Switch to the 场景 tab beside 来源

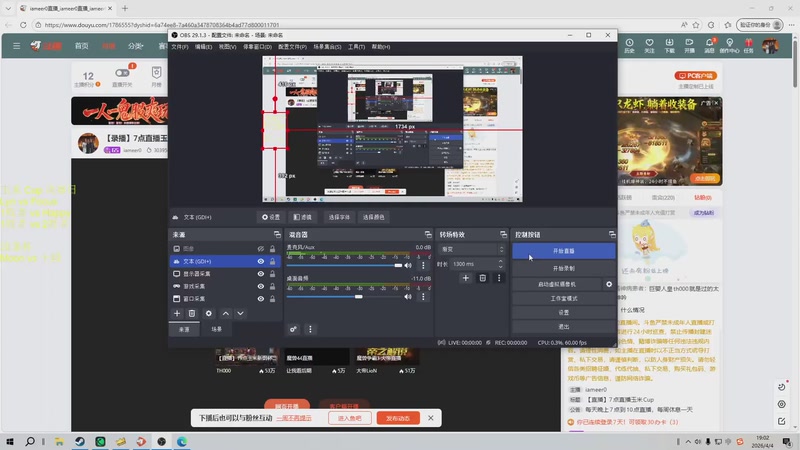click(x=217, y=330)
